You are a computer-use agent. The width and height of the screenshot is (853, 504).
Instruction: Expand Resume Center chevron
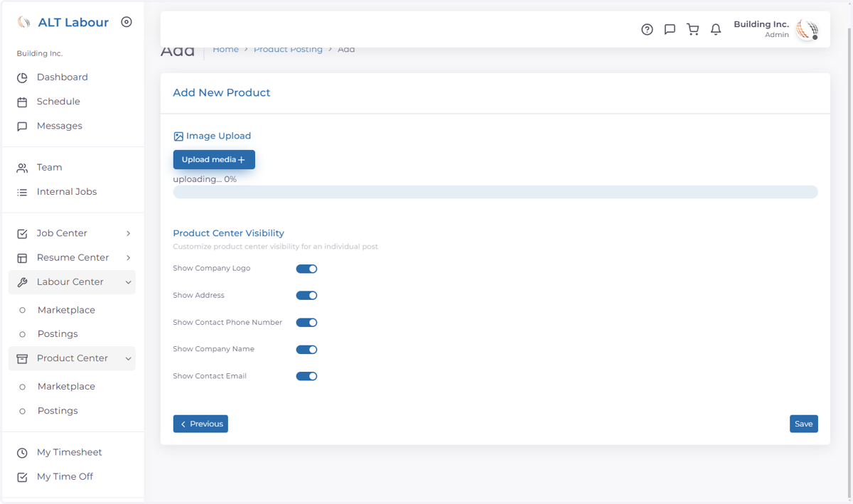[x=128, y=257]
